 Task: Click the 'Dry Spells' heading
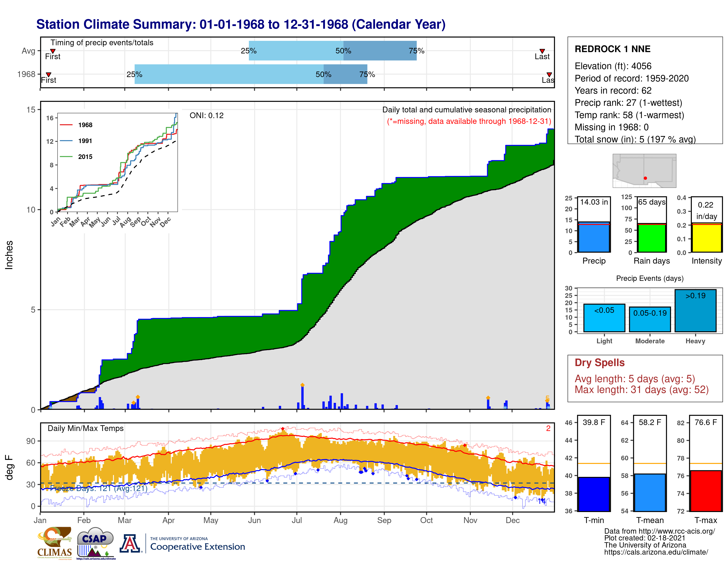[599, 363]
